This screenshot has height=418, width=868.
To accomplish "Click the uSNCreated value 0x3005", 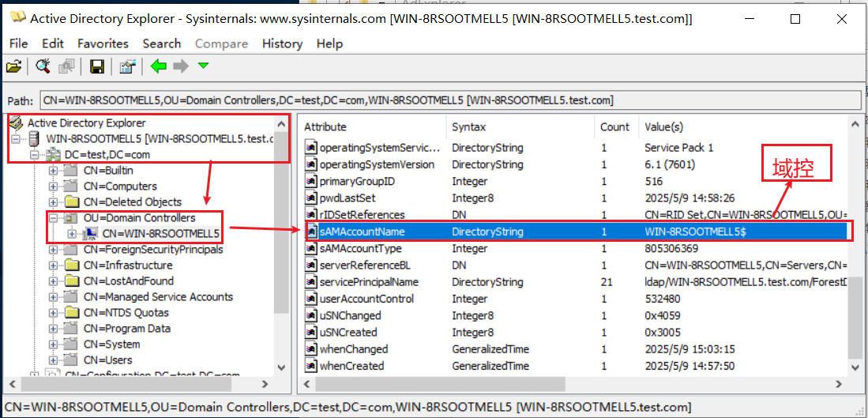I will click(663, 333).
